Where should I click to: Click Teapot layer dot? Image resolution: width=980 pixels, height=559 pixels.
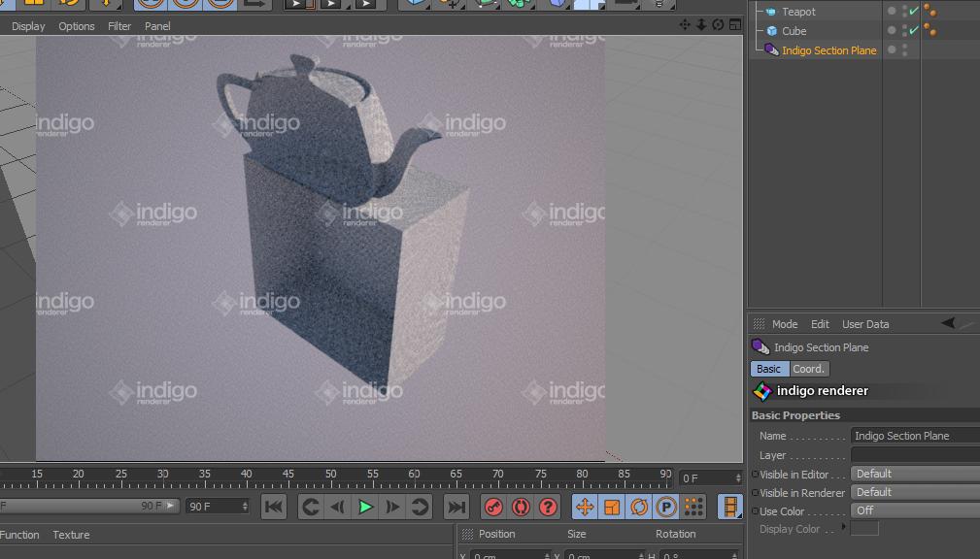(x=892, y=11)
